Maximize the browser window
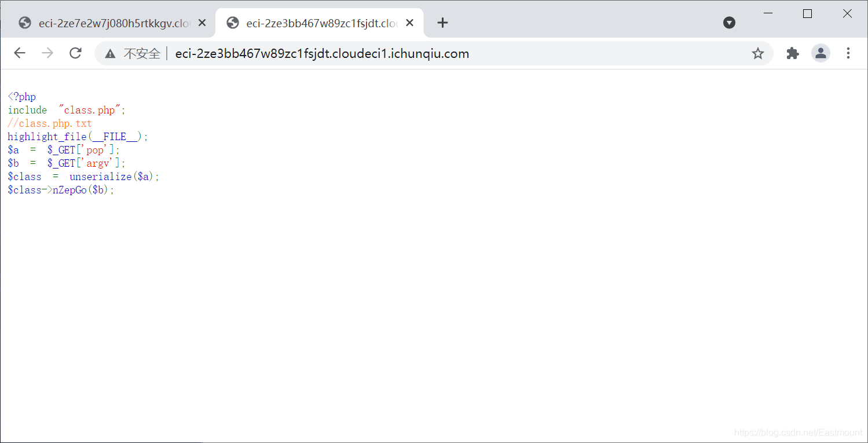Screen dimensions: 868x443 point(807,13)
